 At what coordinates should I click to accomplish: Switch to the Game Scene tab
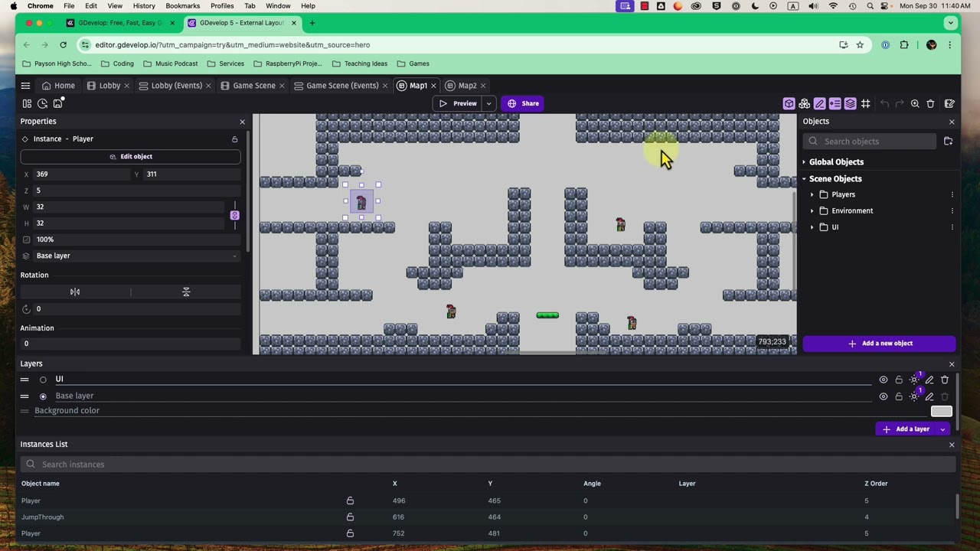tap(253, 86)
